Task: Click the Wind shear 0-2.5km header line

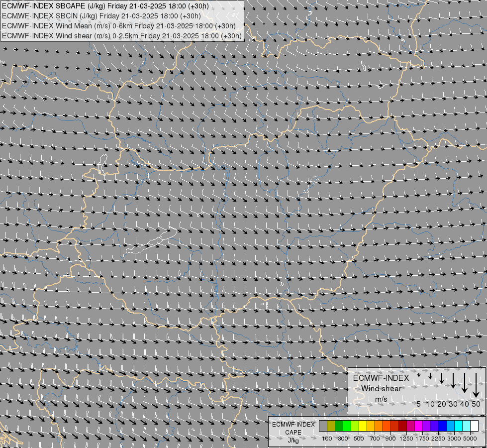Action: 122,36
